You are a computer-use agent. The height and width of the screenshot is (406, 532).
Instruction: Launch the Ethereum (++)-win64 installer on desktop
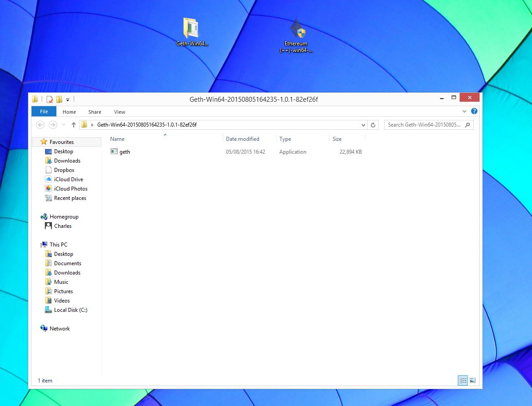point(296,36)
